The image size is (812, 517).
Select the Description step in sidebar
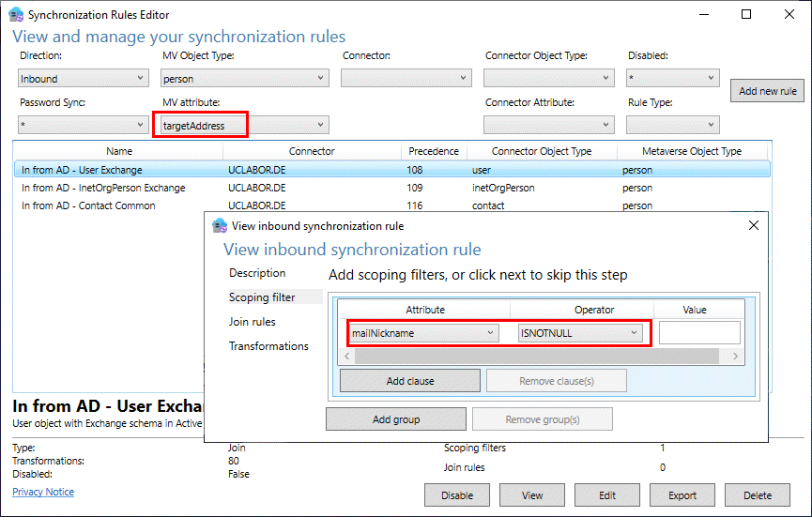(x=257, y=273)
